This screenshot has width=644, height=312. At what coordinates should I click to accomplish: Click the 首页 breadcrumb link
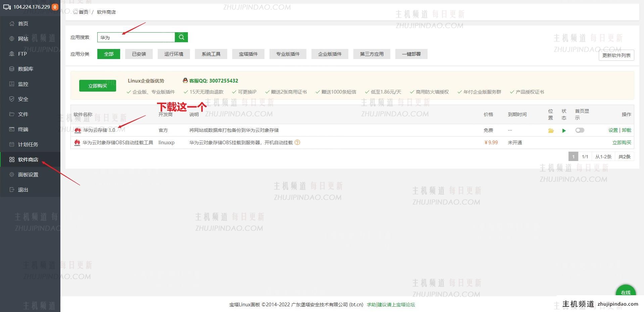84,12
